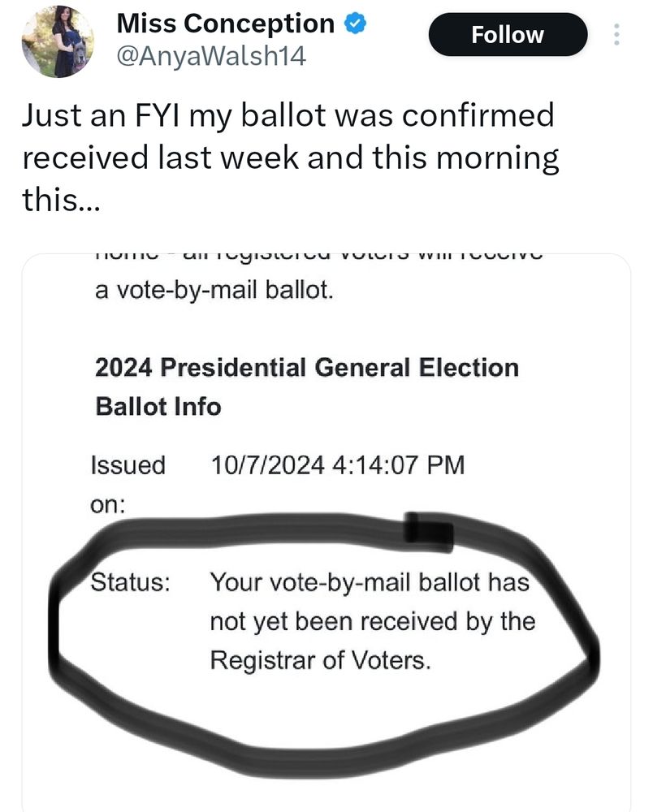
Task: Click the trailing "this..." tweet text
Action: coord(60,200)
